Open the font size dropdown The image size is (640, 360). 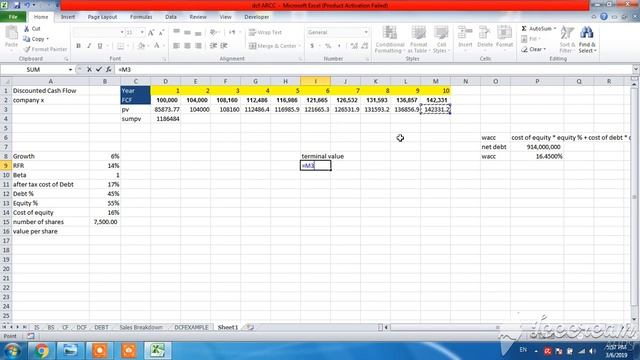pos(142,32)
